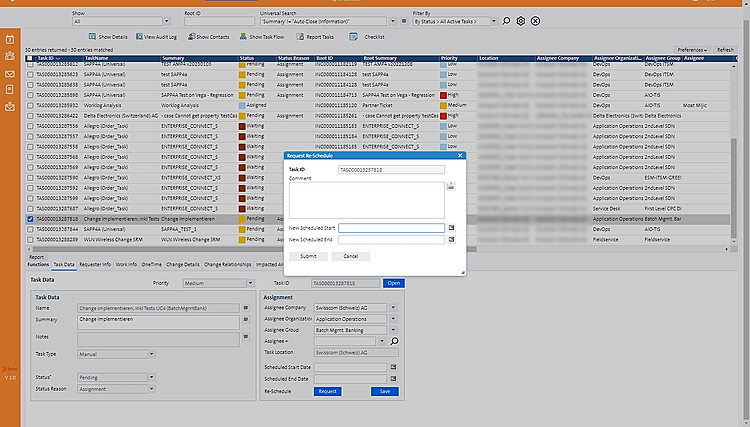Screen dimensions: 750x427
Task: Click the New Scheduled Start input field
Action: tap(391, 228)
